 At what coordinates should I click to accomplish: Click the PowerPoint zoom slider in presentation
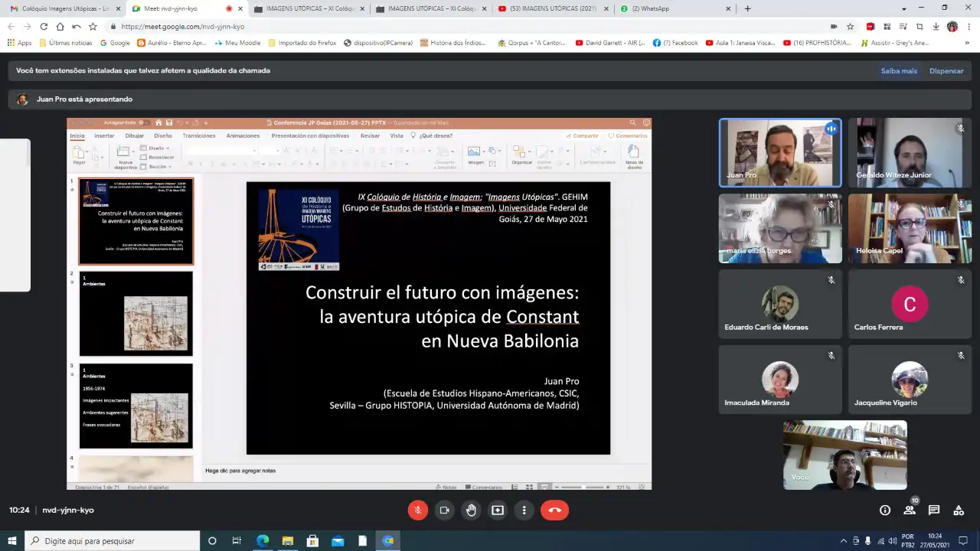pos(583,487)
